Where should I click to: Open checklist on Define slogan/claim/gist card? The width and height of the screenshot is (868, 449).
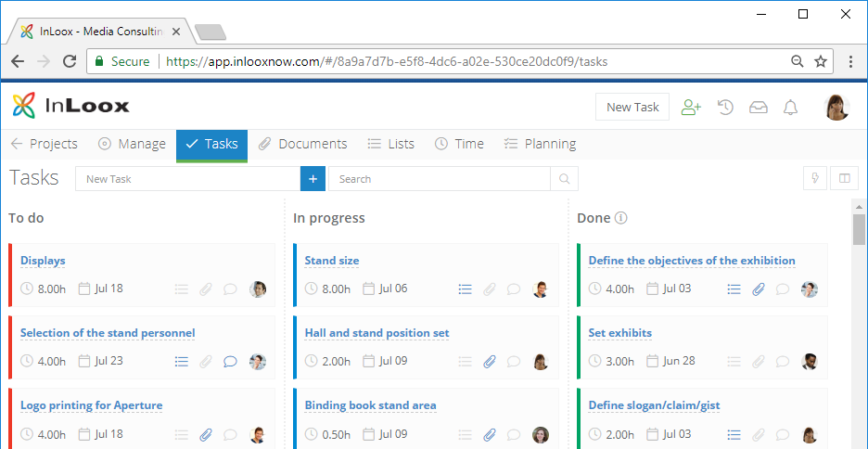pos(734,434)
